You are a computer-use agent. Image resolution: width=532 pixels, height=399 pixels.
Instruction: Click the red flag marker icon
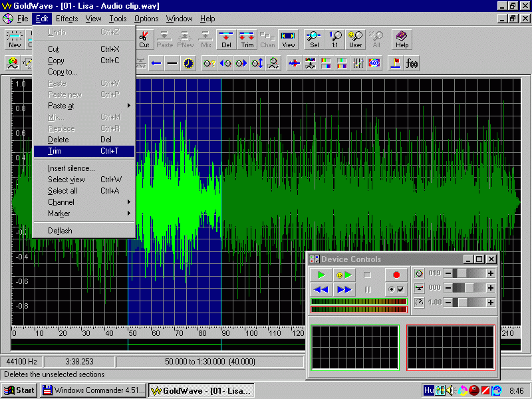coord(396,63)
